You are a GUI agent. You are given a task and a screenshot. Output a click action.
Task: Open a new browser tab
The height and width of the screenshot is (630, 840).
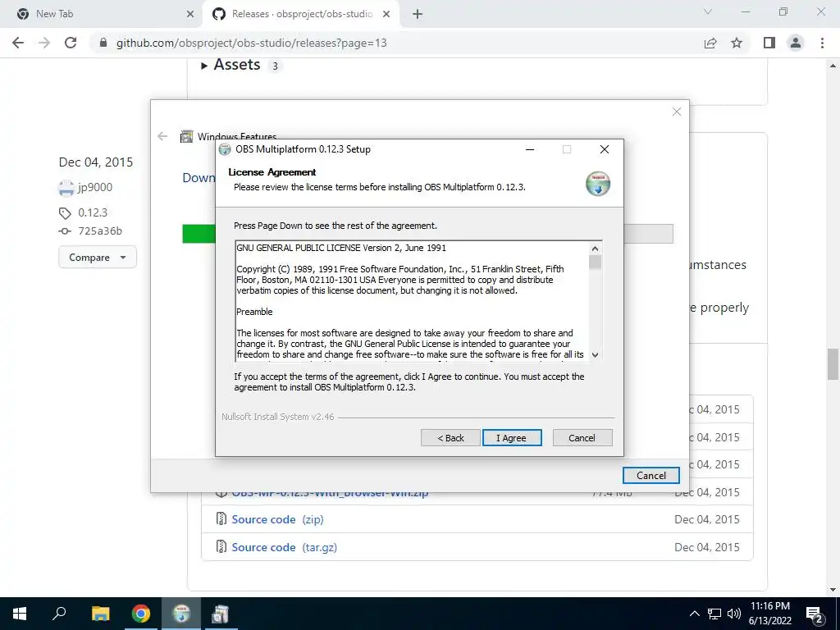418,15
